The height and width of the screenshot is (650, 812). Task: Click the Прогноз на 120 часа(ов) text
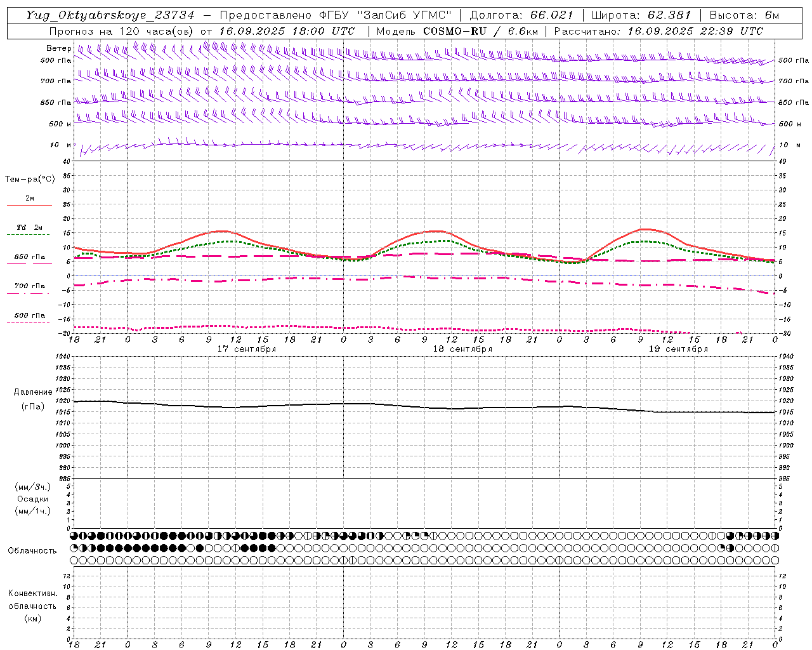pos(122,31)
